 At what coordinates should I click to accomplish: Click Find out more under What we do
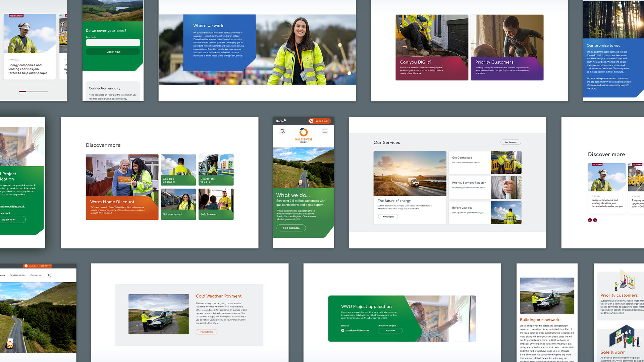(x=291, y=228)
